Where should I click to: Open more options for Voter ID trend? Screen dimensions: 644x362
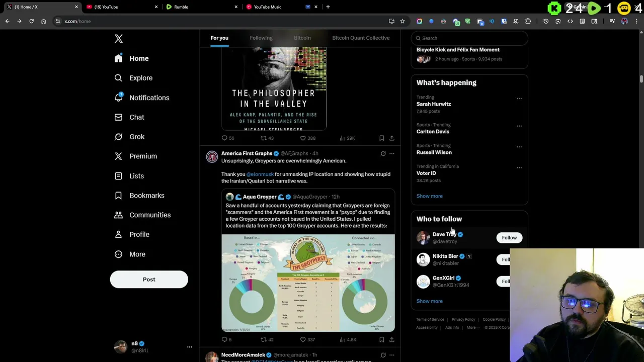519,168
